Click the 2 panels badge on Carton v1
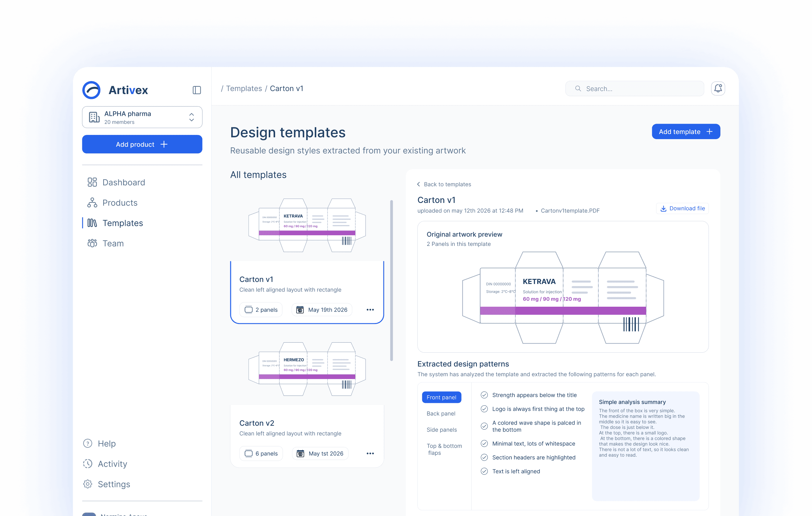812x516 pixels. (x=261, y=310)
